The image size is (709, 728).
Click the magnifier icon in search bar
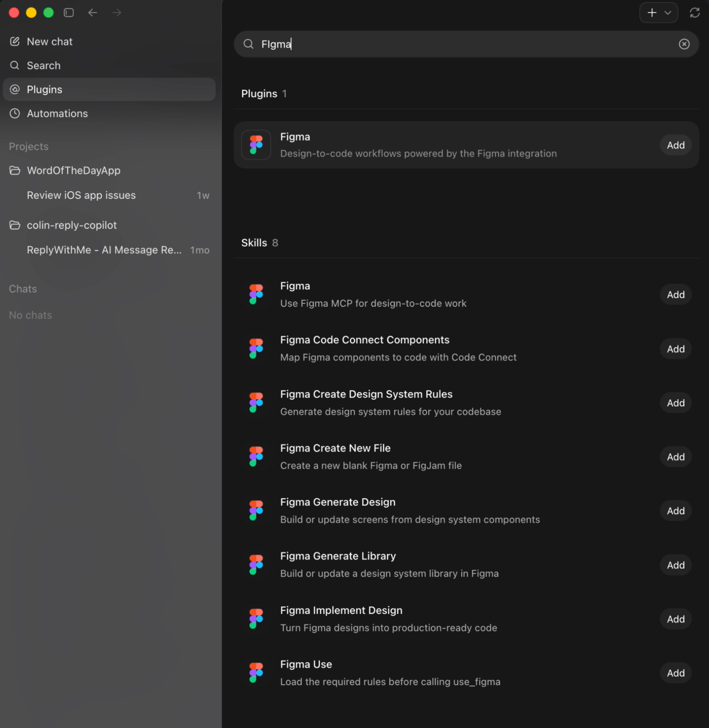coord(249,44)
